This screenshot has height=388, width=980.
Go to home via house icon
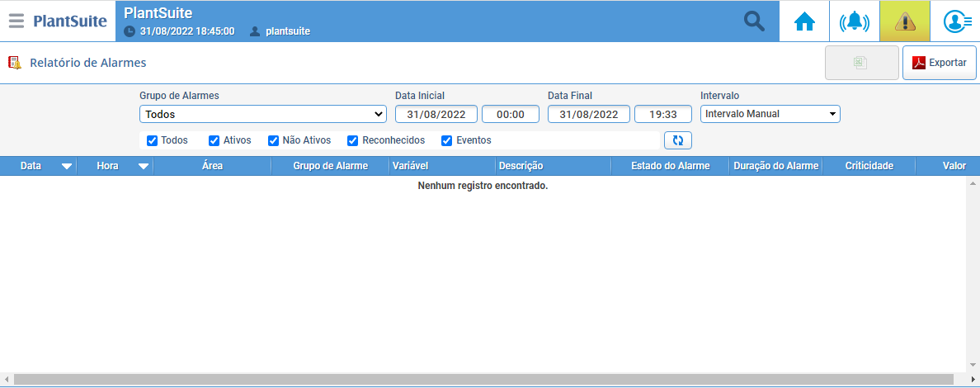click(x=804, y=21)
